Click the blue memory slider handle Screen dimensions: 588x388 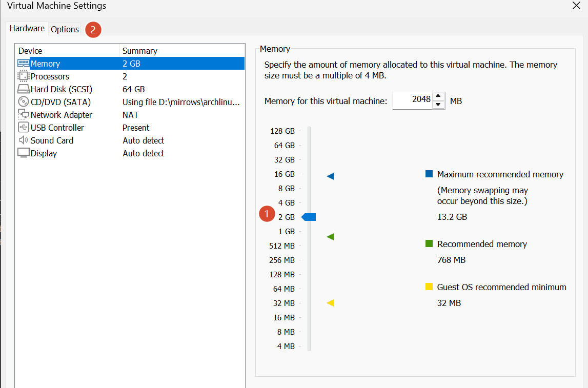(309, 217)
